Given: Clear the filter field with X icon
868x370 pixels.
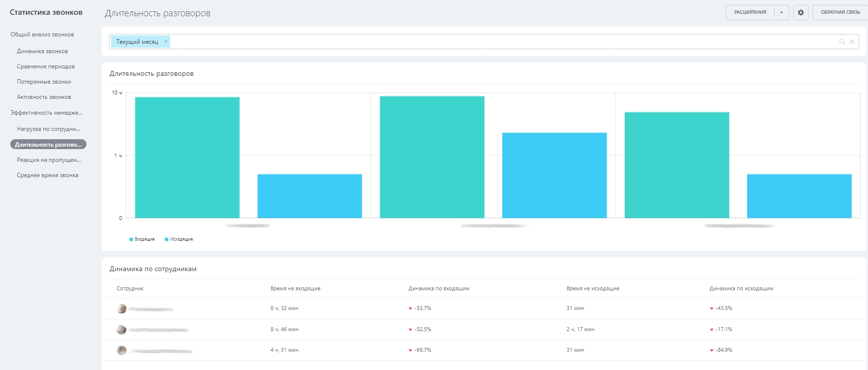Looking at the screenshot, I should coord(852,42).
